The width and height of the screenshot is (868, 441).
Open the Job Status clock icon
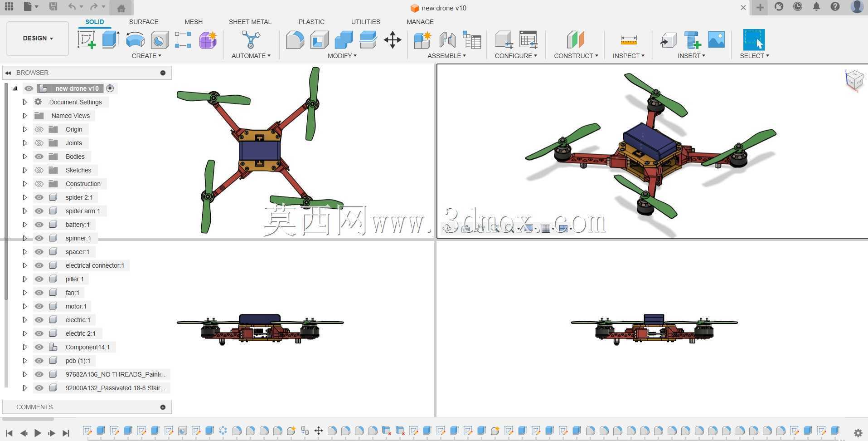(x=798, y=7)
